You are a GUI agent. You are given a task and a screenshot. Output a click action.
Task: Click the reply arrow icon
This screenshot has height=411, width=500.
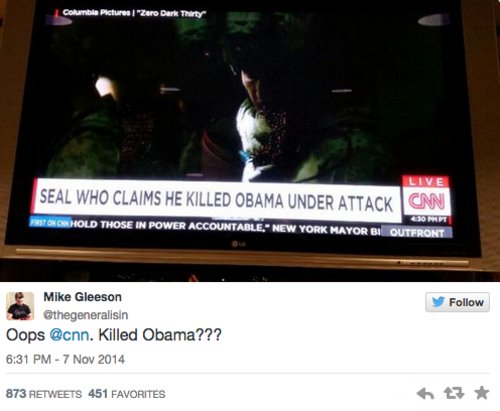click(x=425, y=393)
